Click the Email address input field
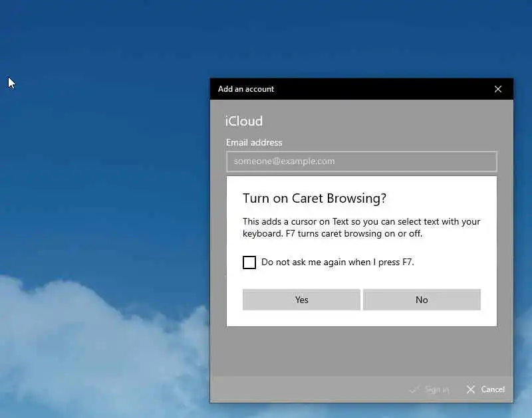This screenshot has width=532, height=418. (x=362, y=161)
